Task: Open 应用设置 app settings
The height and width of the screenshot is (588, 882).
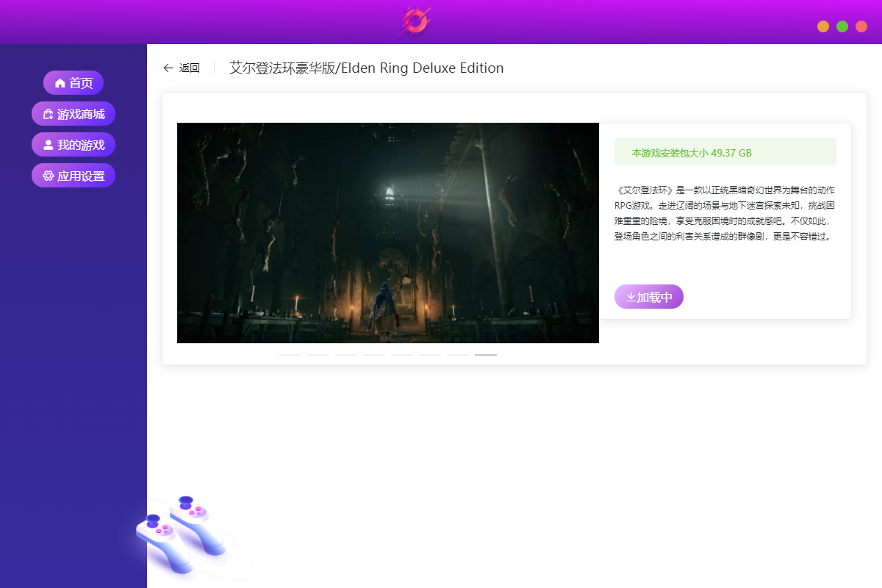Action: point(73,176)
